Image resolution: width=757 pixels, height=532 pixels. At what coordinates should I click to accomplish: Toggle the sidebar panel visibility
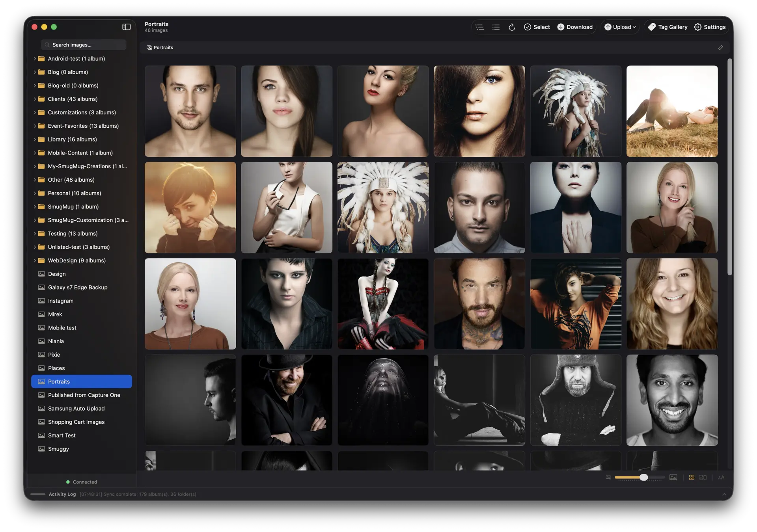click(126, 27)
